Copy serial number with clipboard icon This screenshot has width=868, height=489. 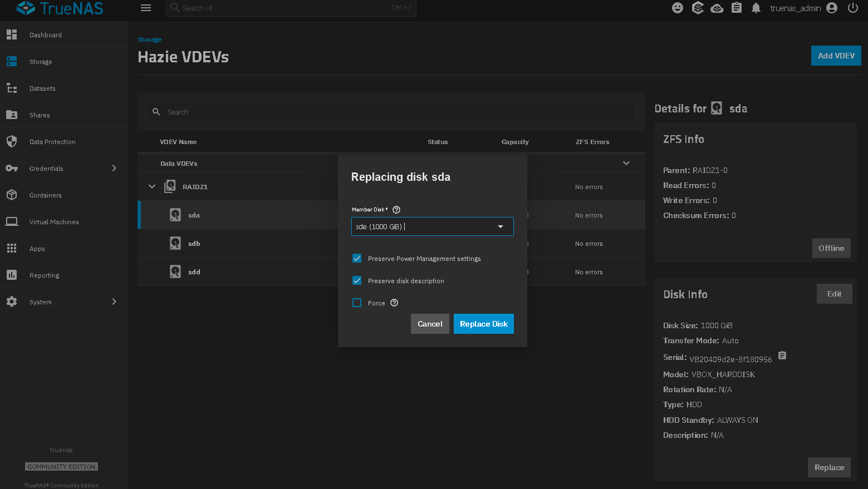782,355
